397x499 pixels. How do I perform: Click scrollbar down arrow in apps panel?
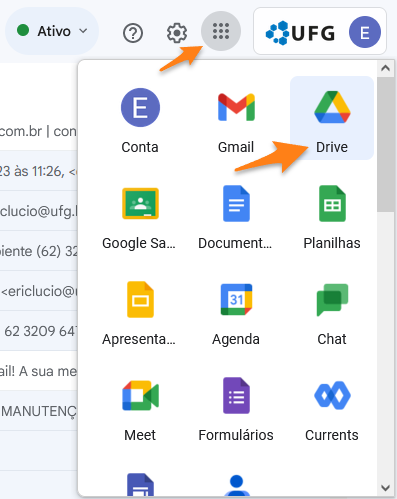(385, 488)
